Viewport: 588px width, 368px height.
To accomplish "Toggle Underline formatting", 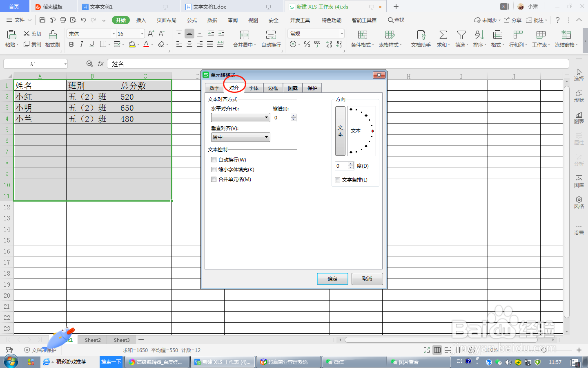I will 92,44.
